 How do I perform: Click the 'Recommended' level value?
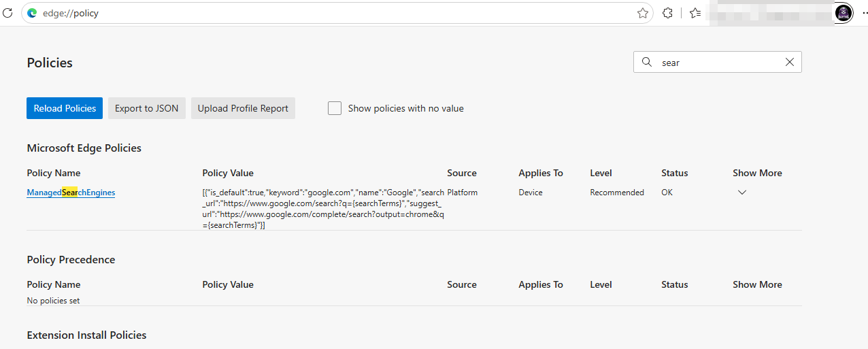click(x=617, y=193)
